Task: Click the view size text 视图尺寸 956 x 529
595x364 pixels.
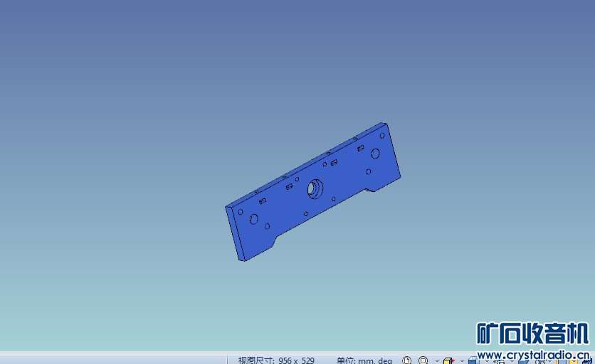Action: click(276, 360)
